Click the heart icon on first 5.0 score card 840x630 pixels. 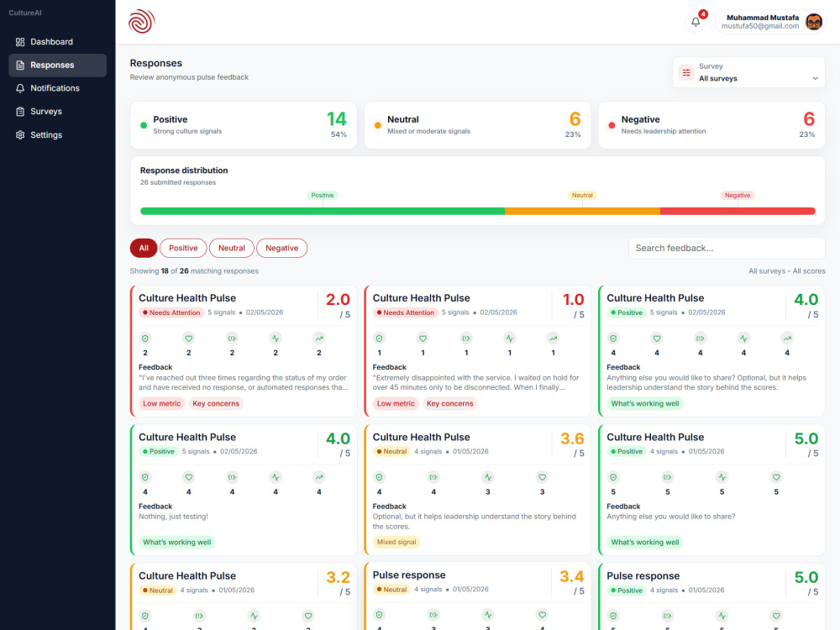coord(776,477)
